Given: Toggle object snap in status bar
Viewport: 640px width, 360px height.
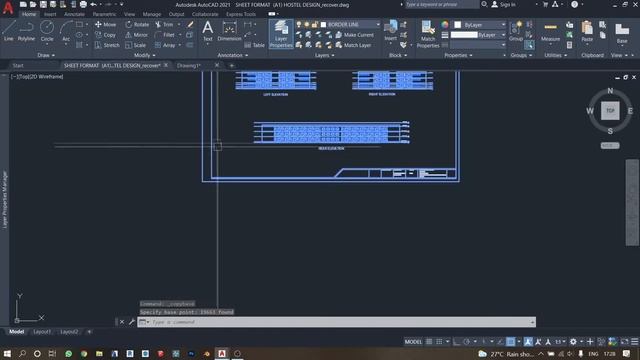Looking at the screenshot, I should pos(511,342).
